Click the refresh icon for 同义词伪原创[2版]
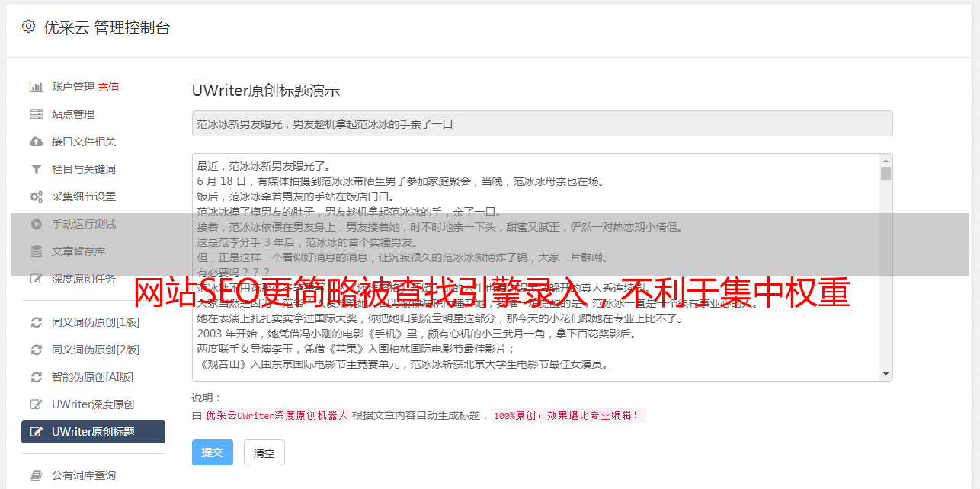980x489 pixels. pyautogui.click(x=36, y=350)
